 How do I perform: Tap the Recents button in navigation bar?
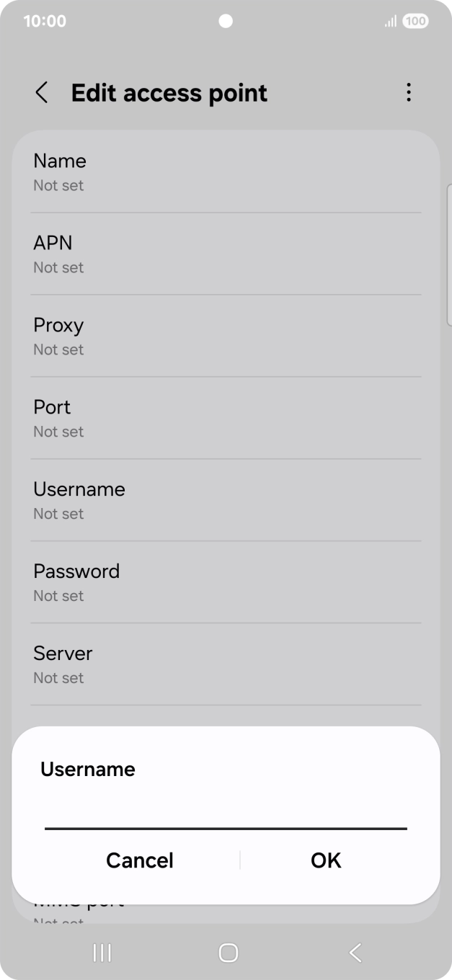pyautogui.click(x=102, y=952)
